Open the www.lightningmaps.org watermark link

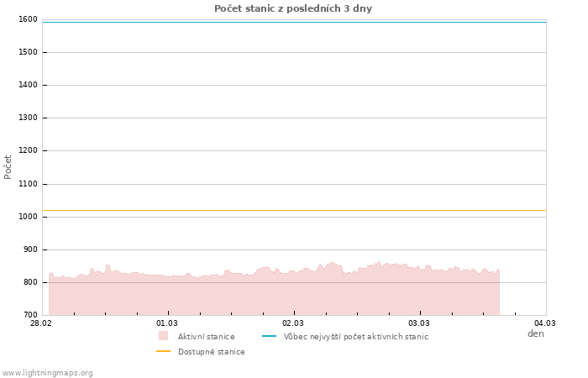pyautogui.click(x=48, y=373)
